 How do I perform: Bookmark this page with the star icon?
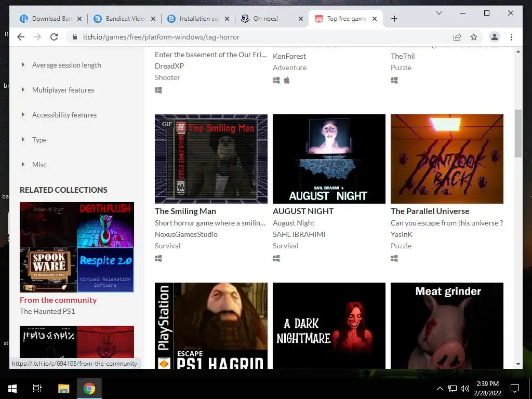click(x=474, y=37)
